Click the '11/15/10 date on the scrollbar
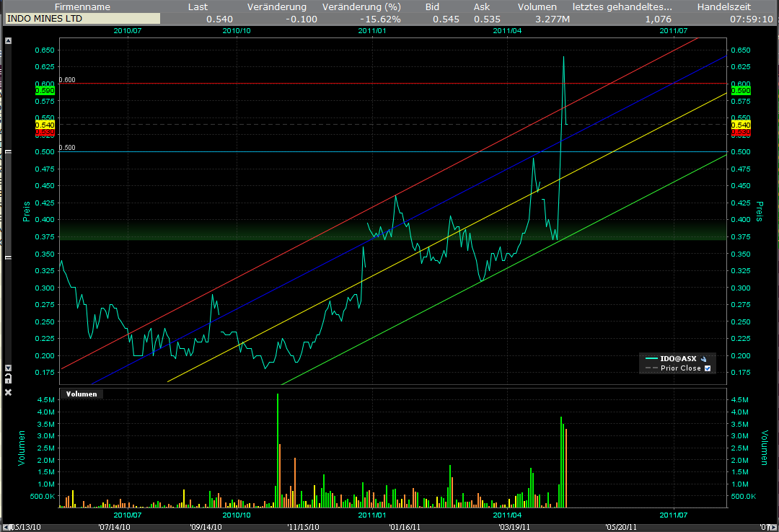This screenshot has height=532, width=779. tap(303, 527)
